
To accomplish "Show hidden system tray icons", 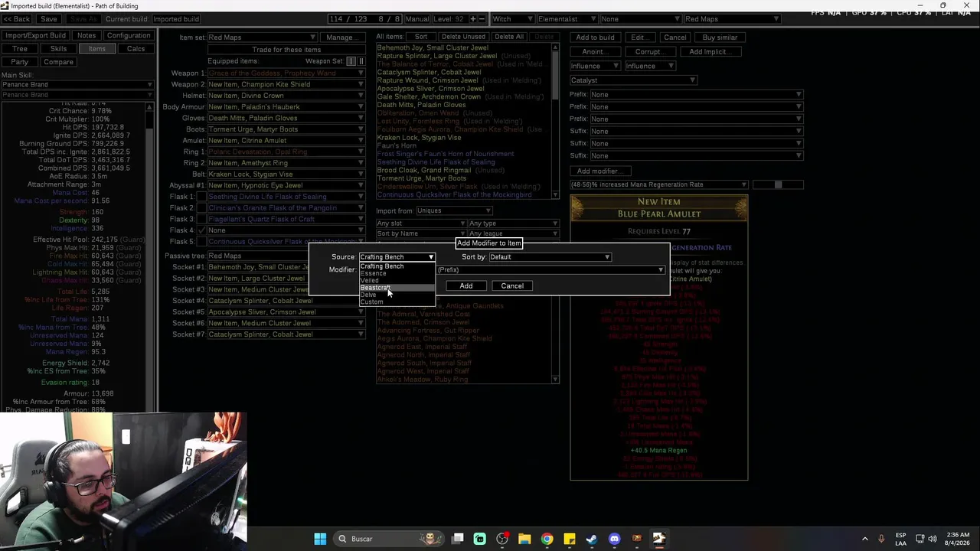I will coord(865,539).
